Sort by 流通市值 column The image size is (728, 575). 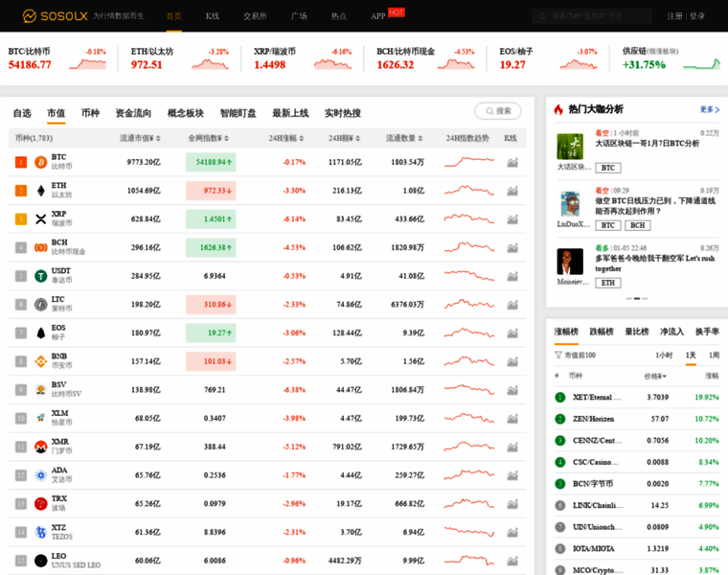(x=140, y=138)
